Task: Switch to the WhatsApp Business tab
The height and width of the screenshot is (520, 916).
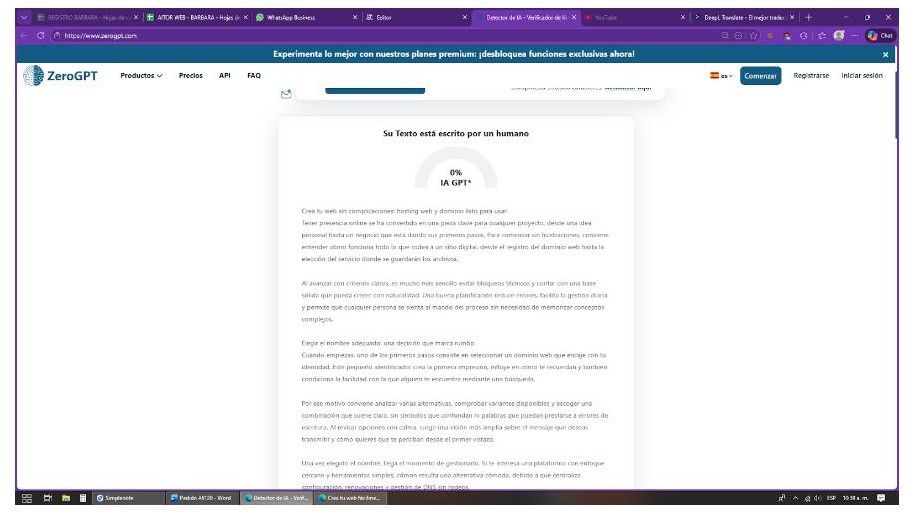Action: pos(300,17)
